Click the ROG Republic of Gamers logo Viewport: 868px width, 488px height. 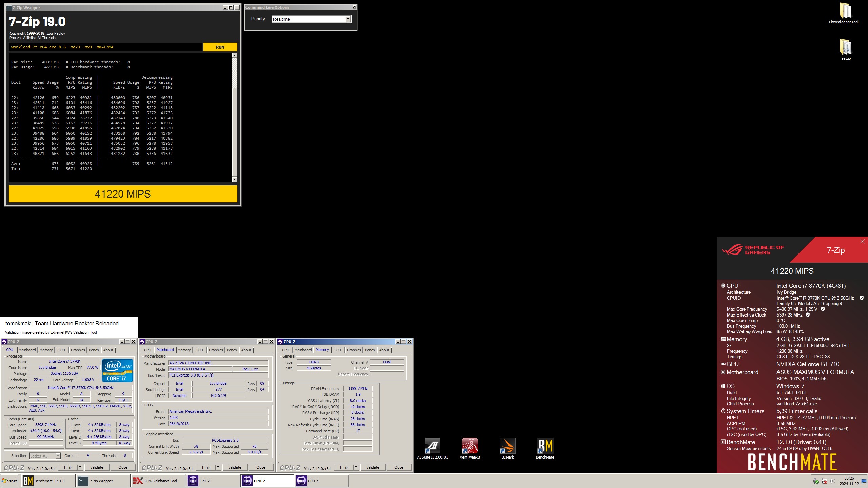[753, 250]
